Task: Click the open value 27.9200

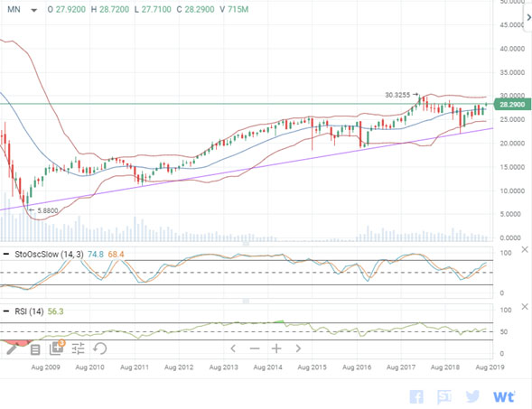Action: pyautogui.click(x=70, y=10)
